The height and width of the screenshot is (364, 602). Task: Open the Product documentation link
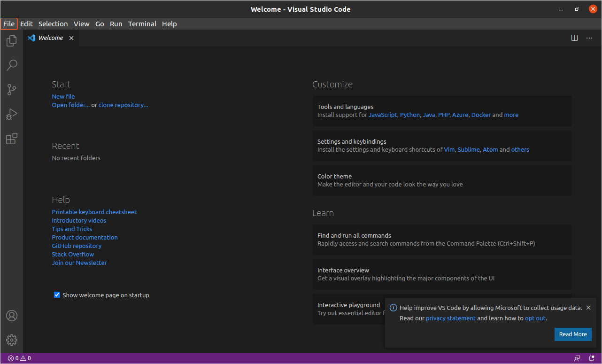pyautogui.click(x=85, y=238)
